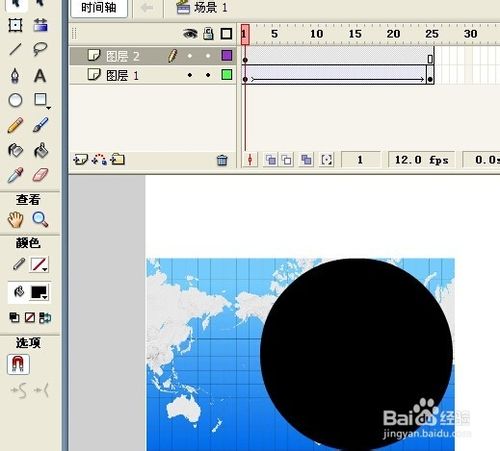This screenshot has height=451, width=500.
Task: Open the 时间轴 timeline tab
Action: [99, 7]
